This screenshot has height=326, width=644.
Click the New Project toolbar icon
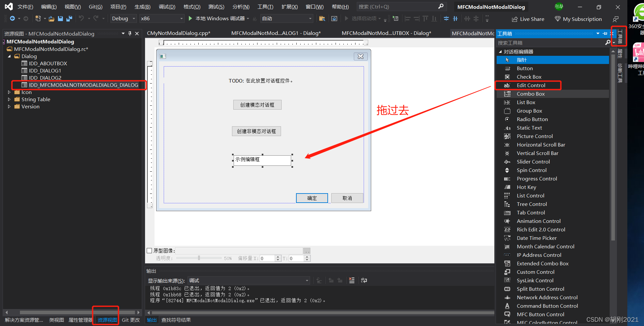(38, 19)
